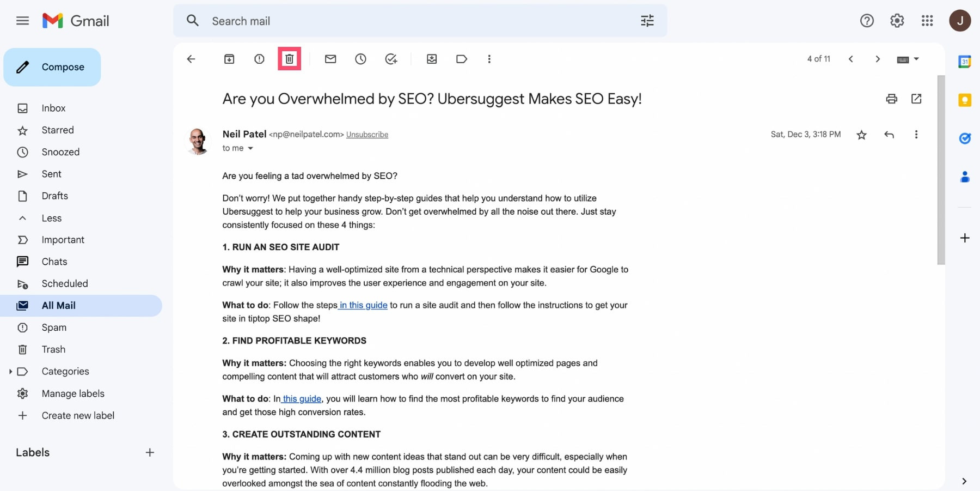Click the Unsubscribe link
Screen dimensions: 980x491
367,135
